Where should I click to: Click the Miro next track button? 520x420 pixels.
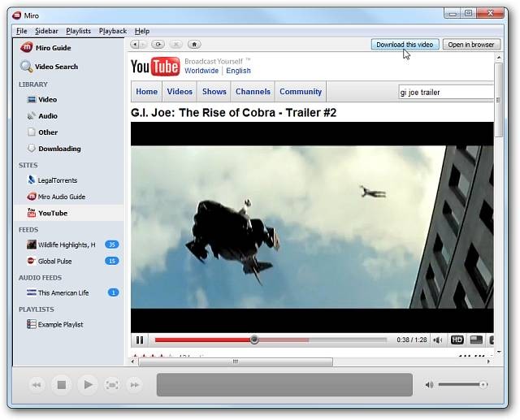tap(134, 385)
